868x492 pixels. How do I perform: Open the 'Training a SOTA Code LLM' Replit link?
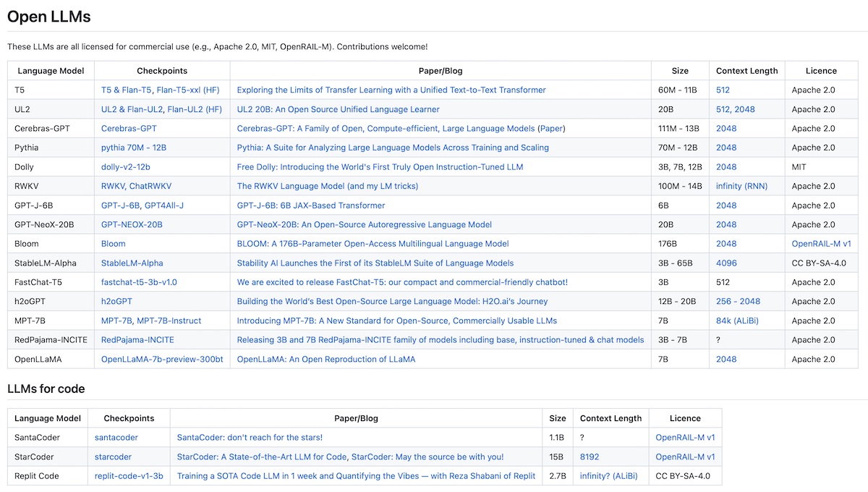357,476
